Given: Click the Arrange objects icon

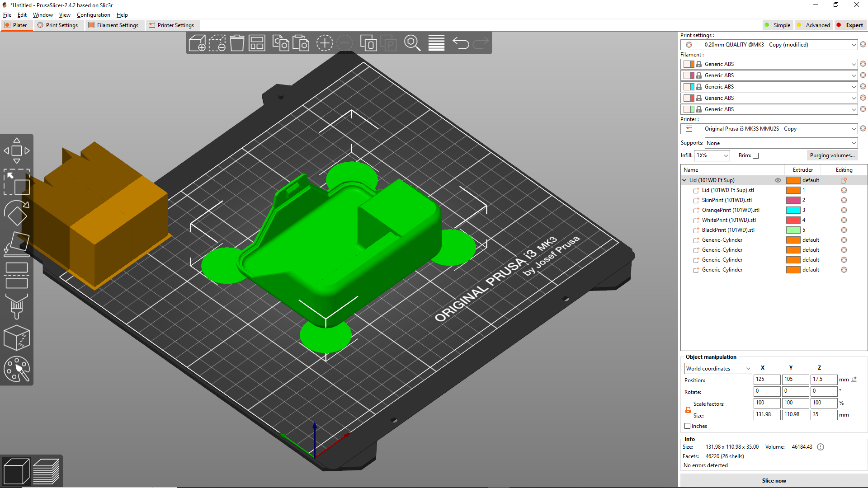Looking at the screenshot, I should click(257, 43).
